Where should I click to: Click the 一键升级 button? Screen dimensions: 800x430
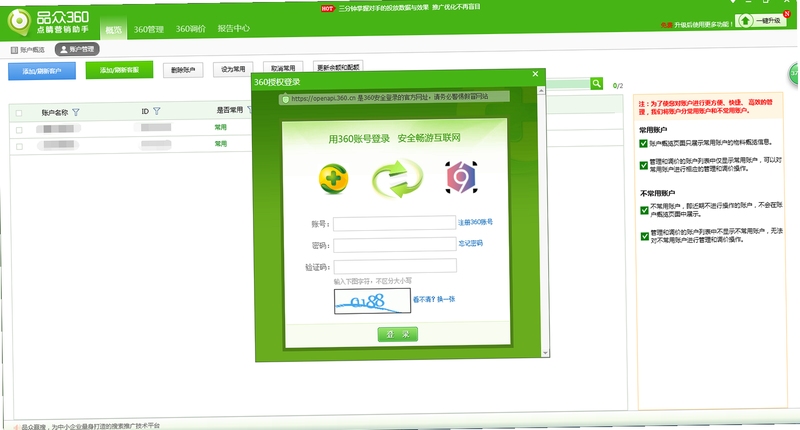pos(761,21)
